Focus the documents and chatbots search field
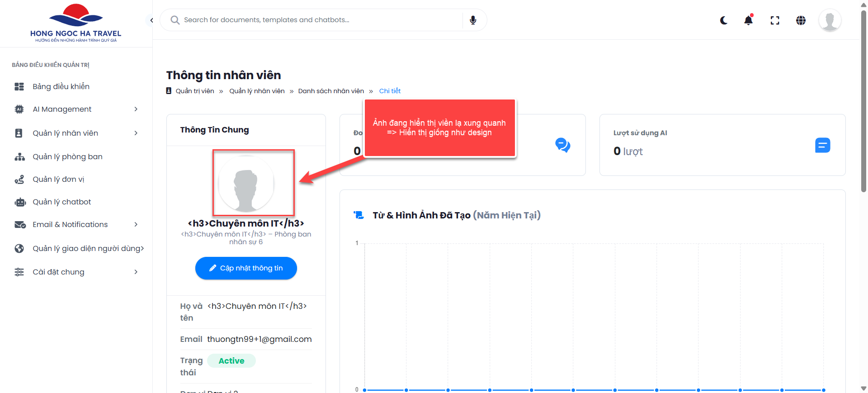The width and height of the screenshot is (868, 393). pos(316,20)
